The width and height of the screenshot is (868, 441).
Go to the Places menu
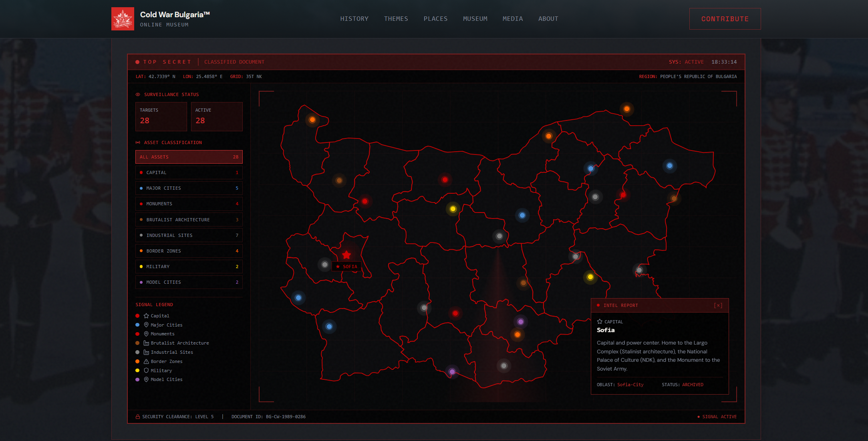click(x=435, y=19)
